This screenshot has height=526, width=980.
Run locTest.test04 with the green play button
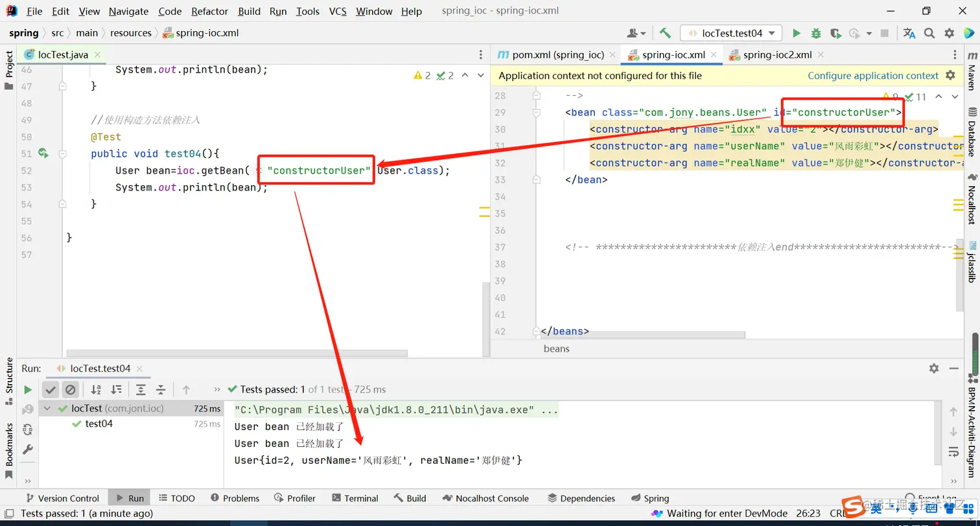797,33
